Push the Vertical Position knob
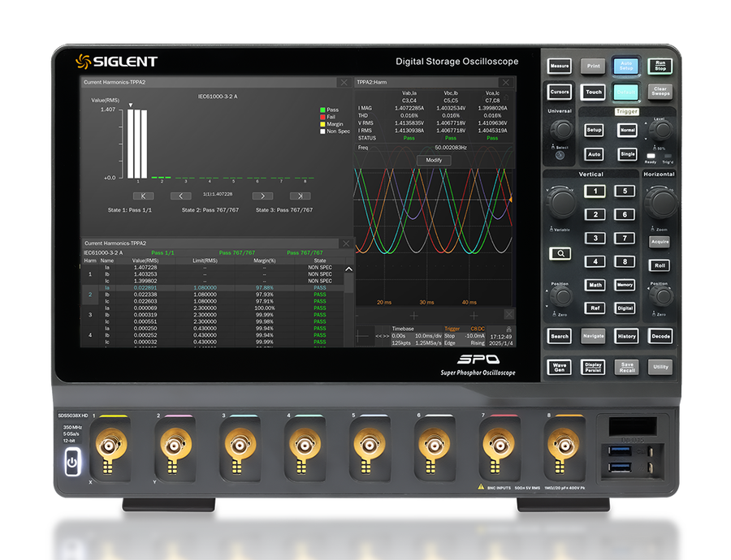Image resolution: width=731 pixels, height=560 pixels. point(560,296)
